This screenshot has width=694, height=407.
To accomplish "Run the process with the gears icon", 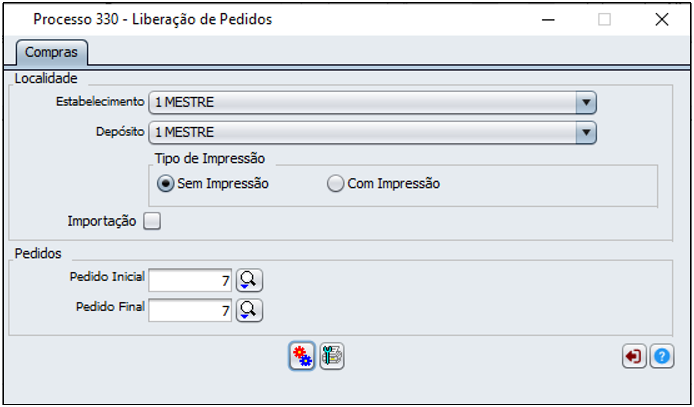I will click(x=302, y=356).
